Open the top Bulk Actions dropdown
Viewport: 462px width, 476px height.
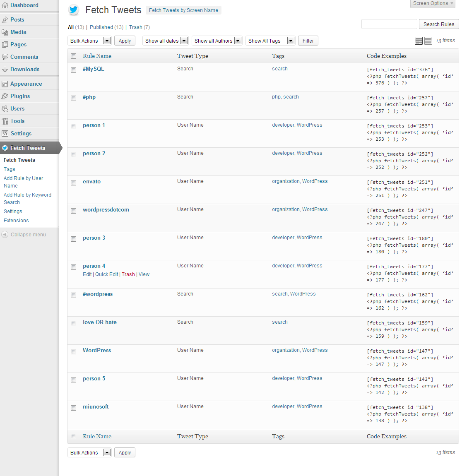pyautogui.click(x=89, y=41)
